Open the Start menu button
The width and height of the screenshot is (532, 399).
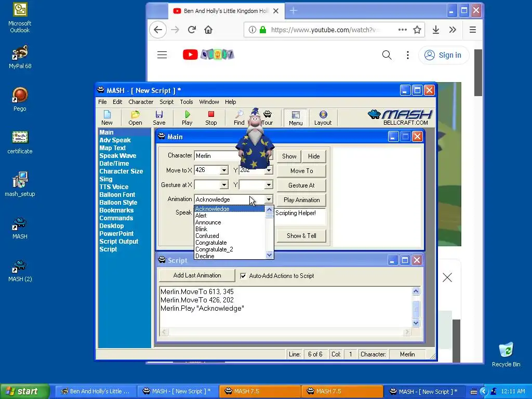tap(25, 391)
